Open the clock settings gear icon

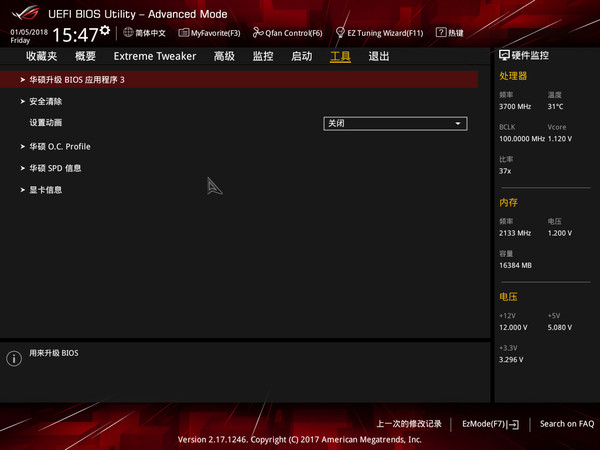105,30
